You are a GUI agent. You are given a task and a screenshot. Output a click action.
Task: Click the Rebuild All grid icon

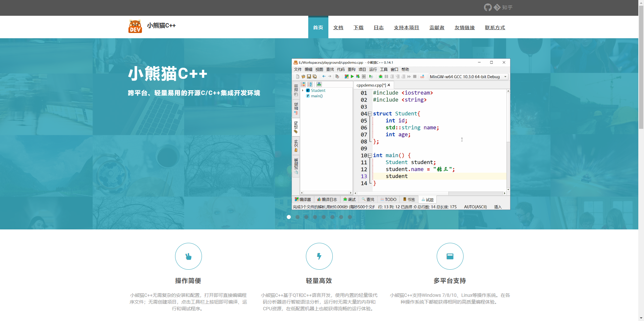(364, 76)
